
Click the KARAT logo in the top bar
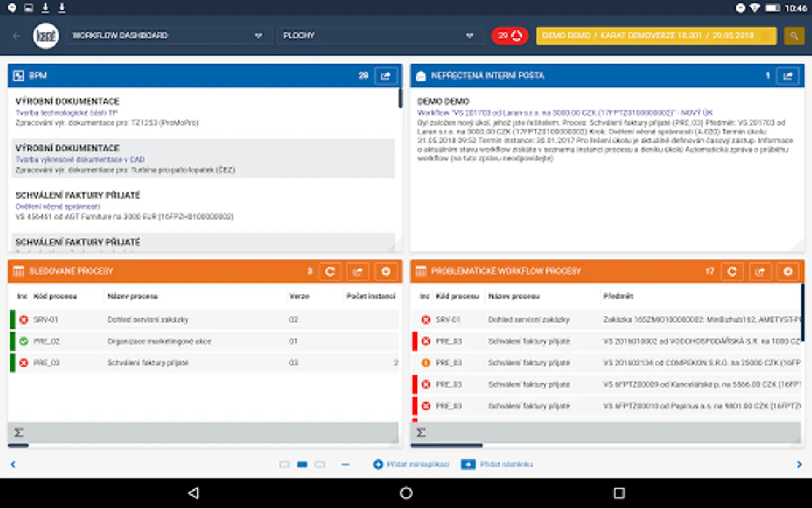click(x=46, y=36)
